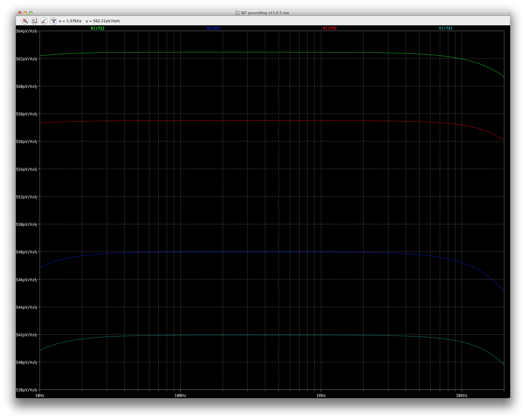
Task: Click the 550pV/Hz½ vertical axis label
Action: point(26,224)
